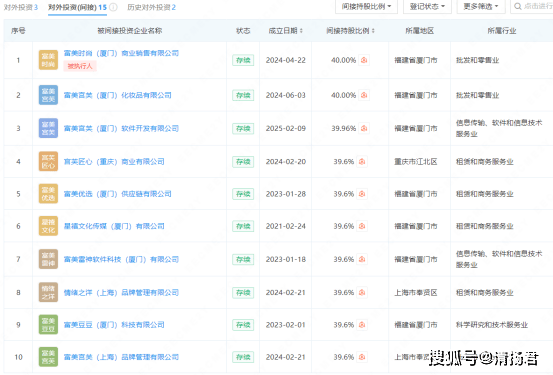Click the 文化 logo in row 6
The height and width of the screenshot is (375, 553).
click(x=48, y=226)
